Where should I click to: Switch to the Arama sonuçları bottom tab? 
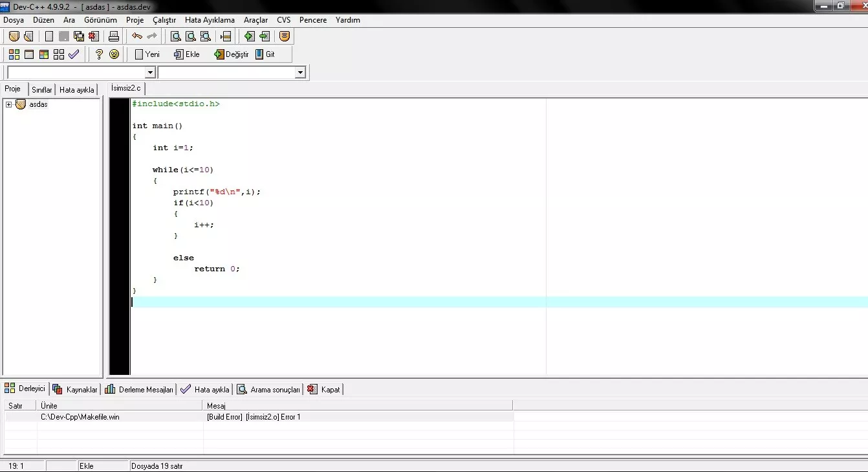point(268,389)
